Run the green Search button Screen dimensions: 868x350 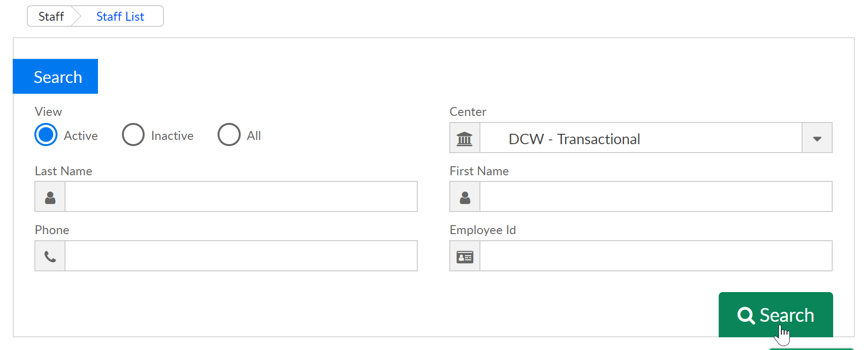pyautogui.click(x=776, y=315)
